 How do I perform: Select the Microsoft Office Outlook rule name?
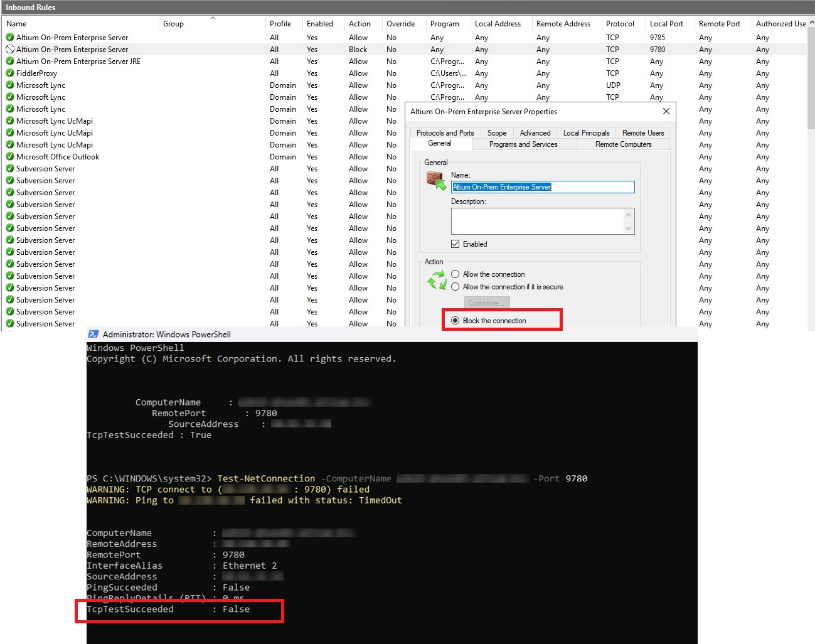click(58, 157)
